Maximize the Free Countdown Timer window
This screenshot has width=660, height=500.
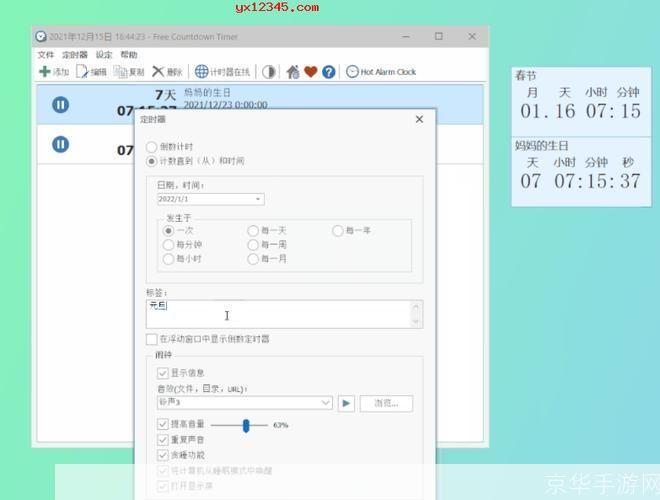point(439,37)
